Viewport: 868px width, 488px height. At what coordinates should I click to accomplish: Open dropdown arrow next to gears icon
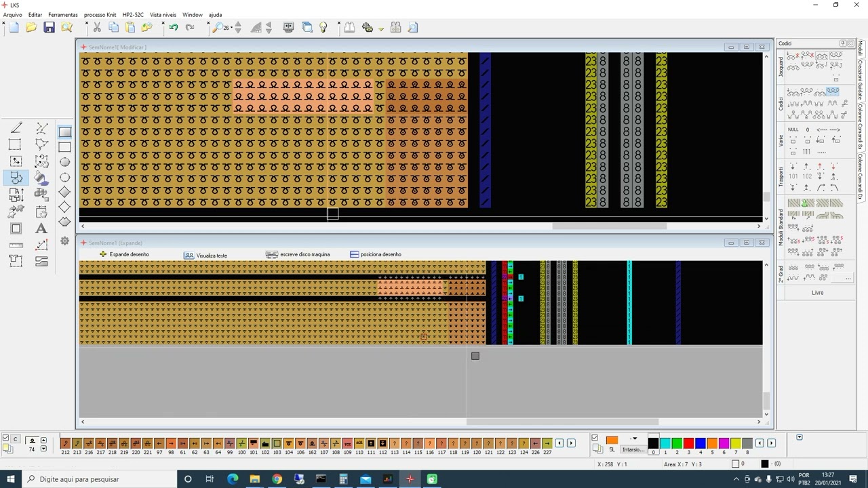point(381,28)
